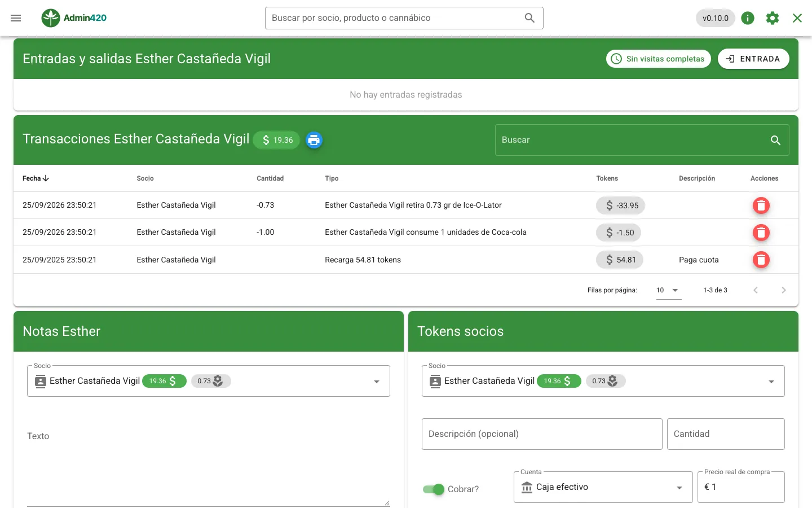Click the search magnifier in top bar
This screenshot has height=508, width=812.
pos(529,18)
